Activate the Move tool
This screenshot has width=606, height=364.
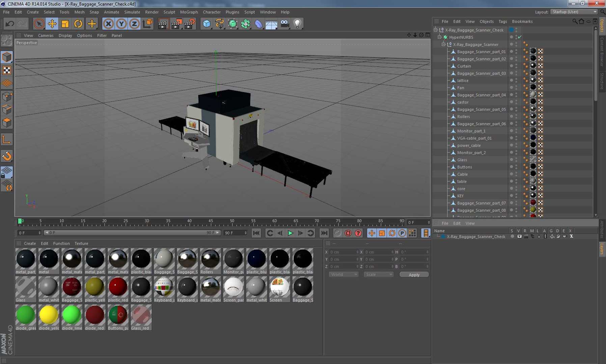point(52,24)
